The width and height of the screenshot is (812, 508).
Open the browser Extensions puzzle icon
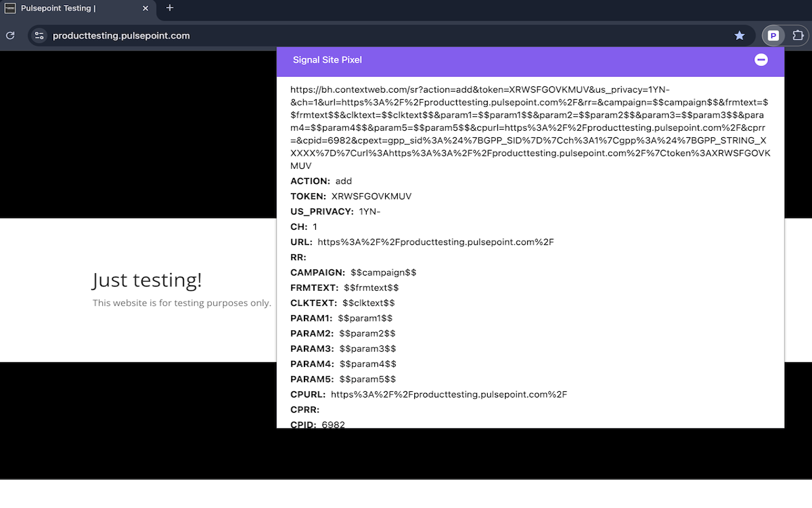click(798, 36)
